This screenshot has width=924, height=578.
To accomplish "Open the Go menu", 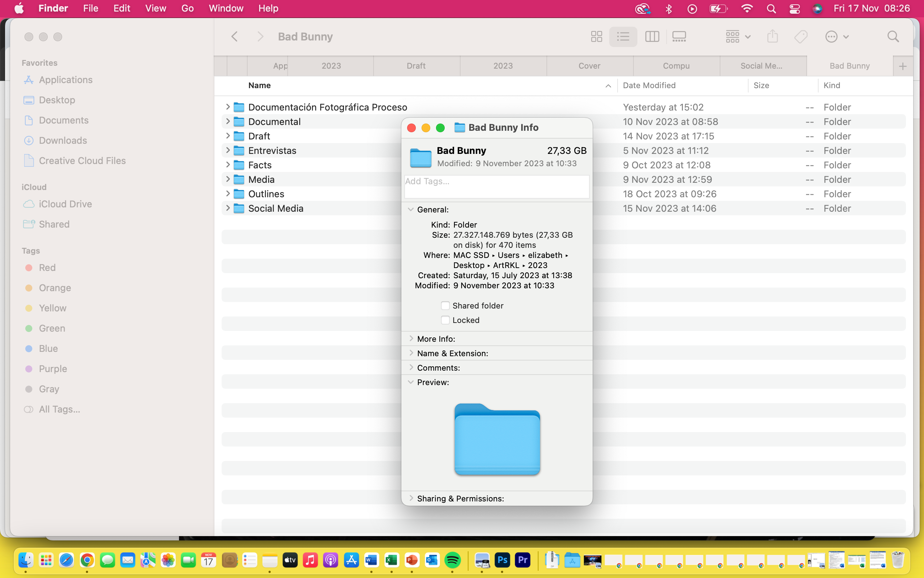I will tap(187, 8).
